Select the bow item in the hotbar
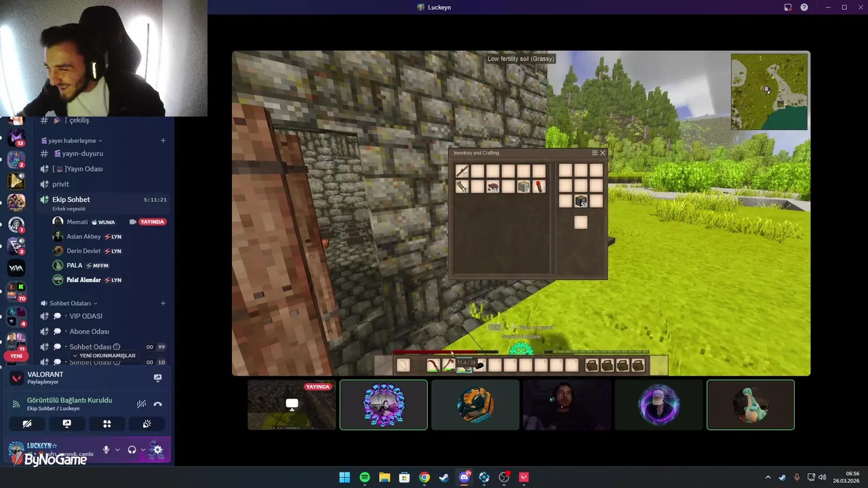 (433, 366)
